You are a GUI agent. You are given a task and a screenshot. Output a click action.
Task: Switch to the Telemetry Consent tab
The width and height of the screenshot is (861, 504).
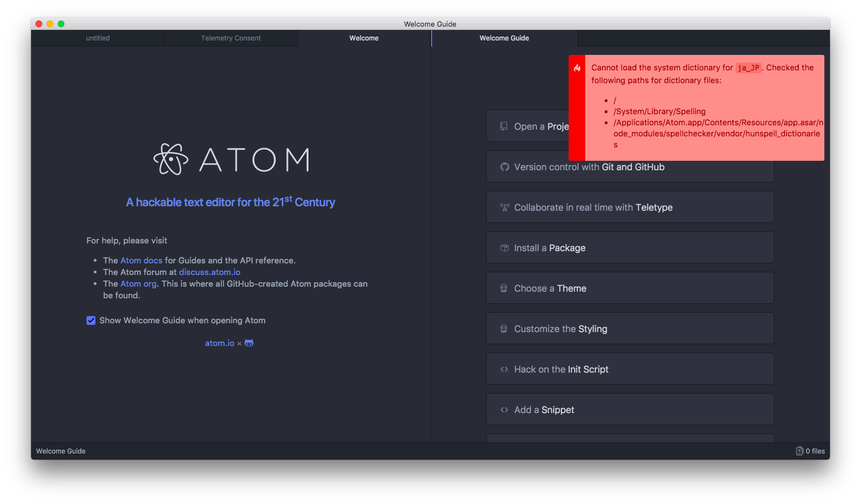pyautogui.click(x=231, y=38)
